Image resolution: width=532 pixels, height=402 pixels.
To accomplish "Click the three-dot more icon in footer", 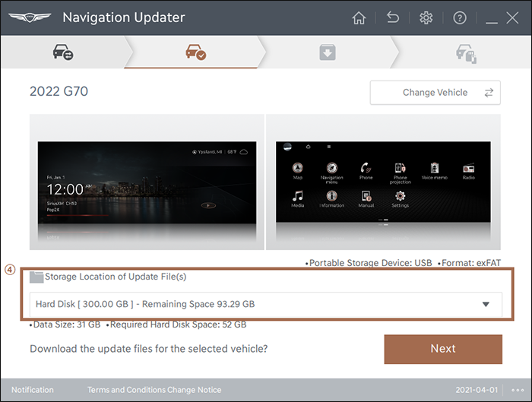I will click(518, 390).
